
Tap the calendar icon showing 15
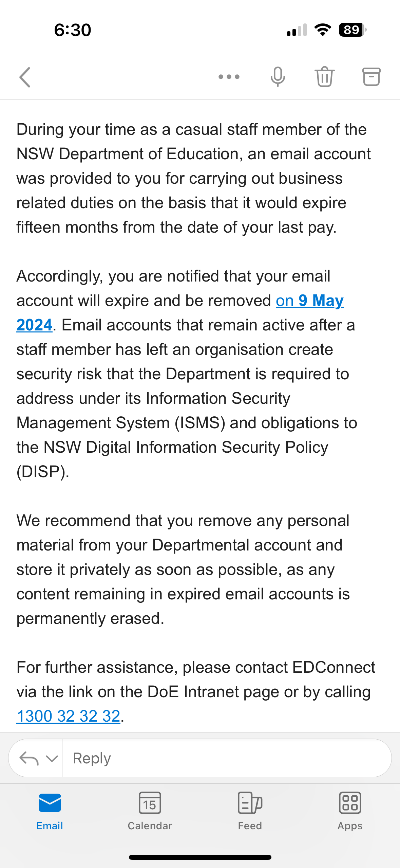150,803
